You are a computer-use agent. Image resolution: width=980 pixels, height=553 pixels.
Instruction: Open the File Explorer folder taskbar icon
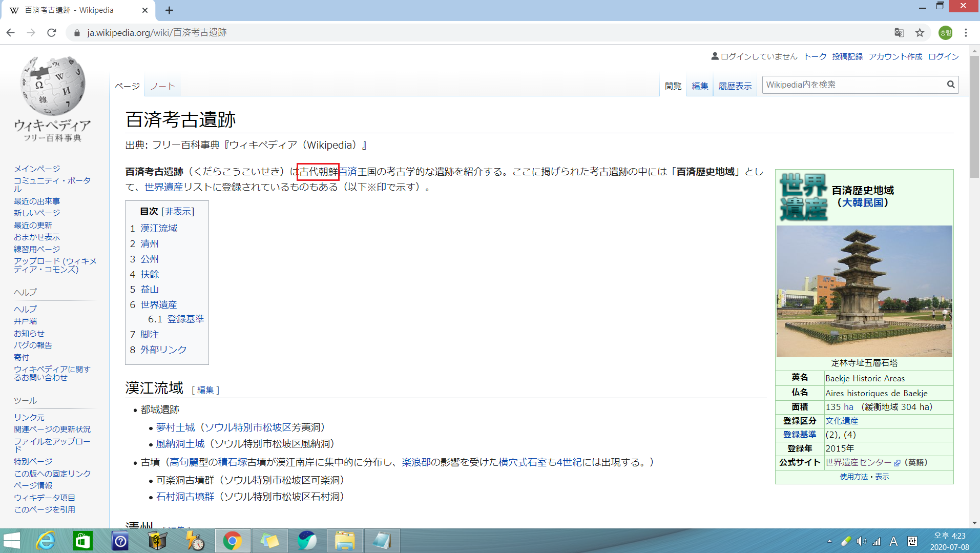coord(345,541)
